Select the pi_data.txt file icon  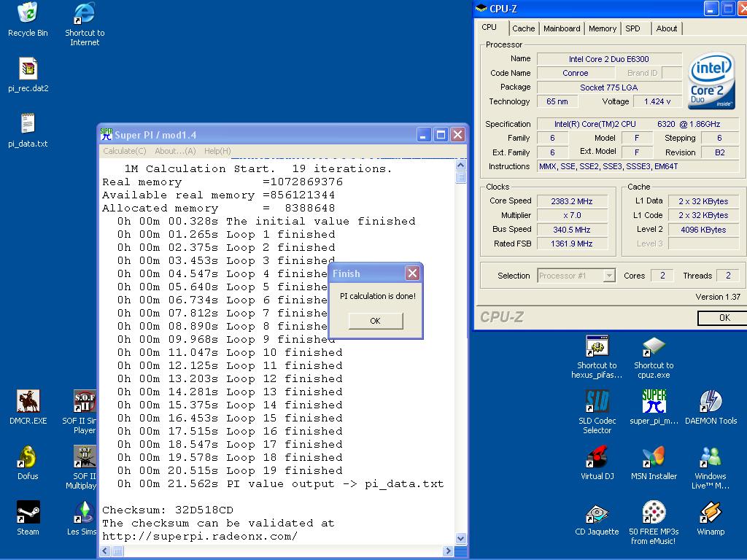28,130
